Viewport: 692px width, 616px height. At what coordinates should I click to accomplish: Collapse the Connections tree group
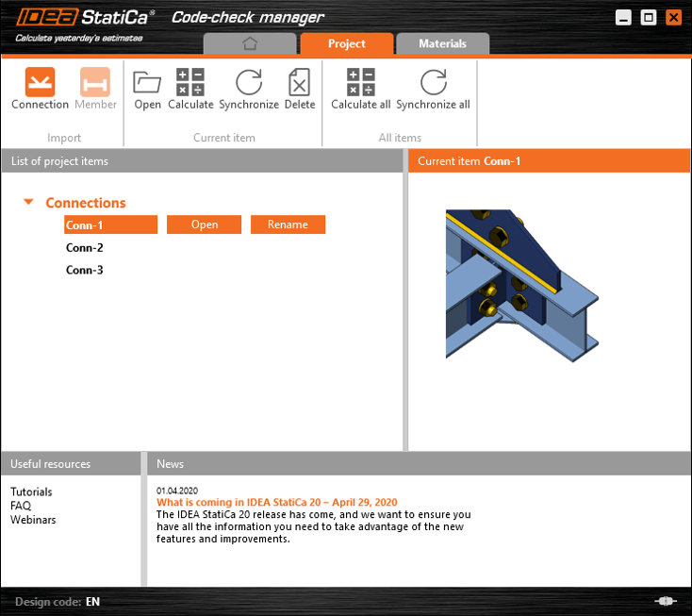click(x=28, y=202)
